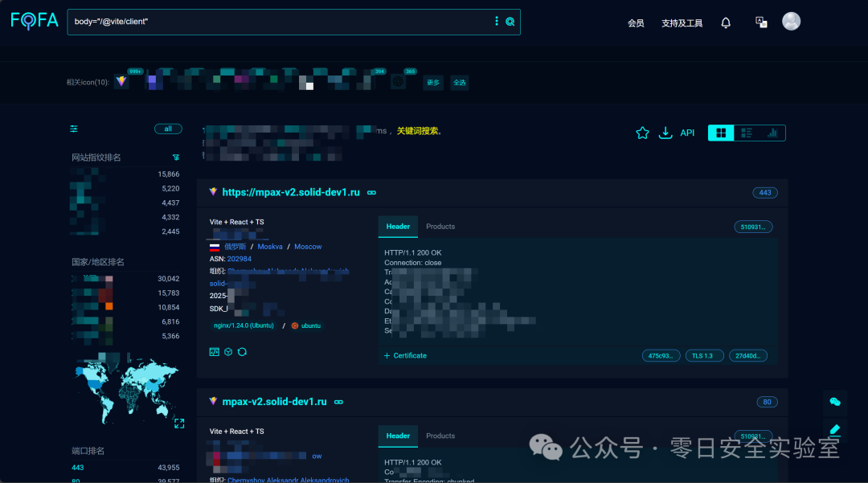
Task: Open the mpax-v2.solid-dev1.ru port 80 result link
Action: pos(274,402)
